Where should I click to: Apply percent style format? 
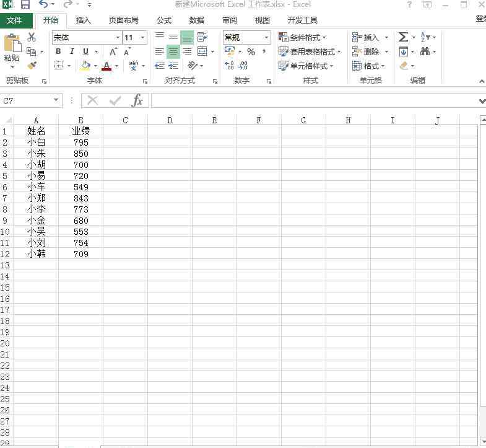[251, 51]
